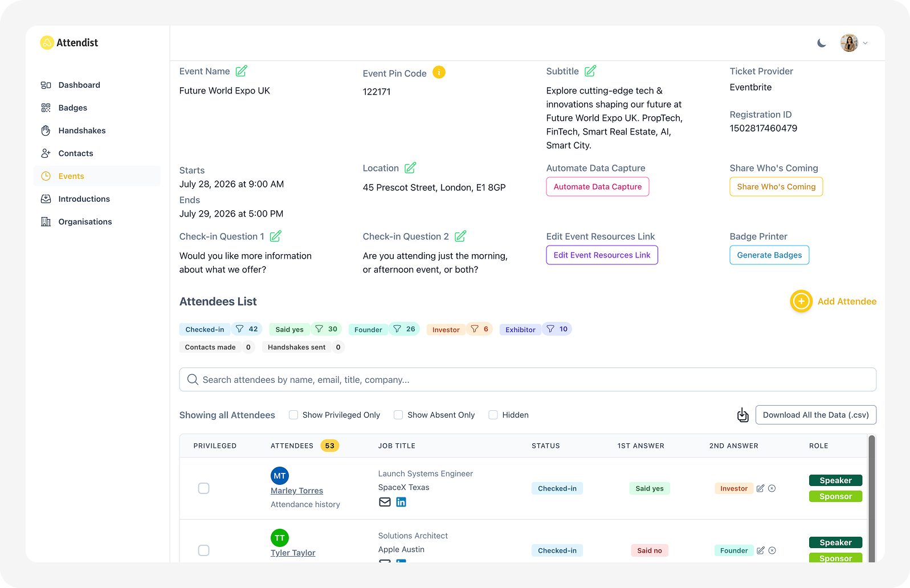Click the Add Attendee text link

(847, 301)
